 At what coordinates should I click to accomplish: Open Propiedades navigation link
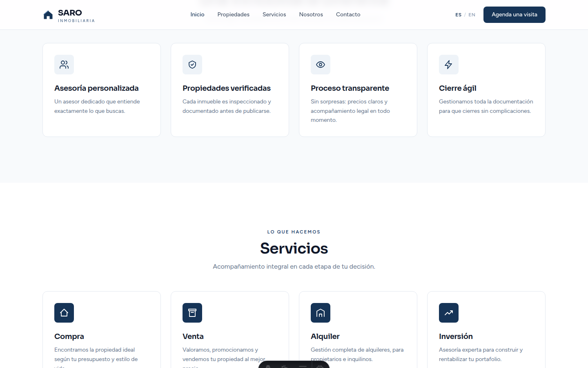(x=233, y=14)
